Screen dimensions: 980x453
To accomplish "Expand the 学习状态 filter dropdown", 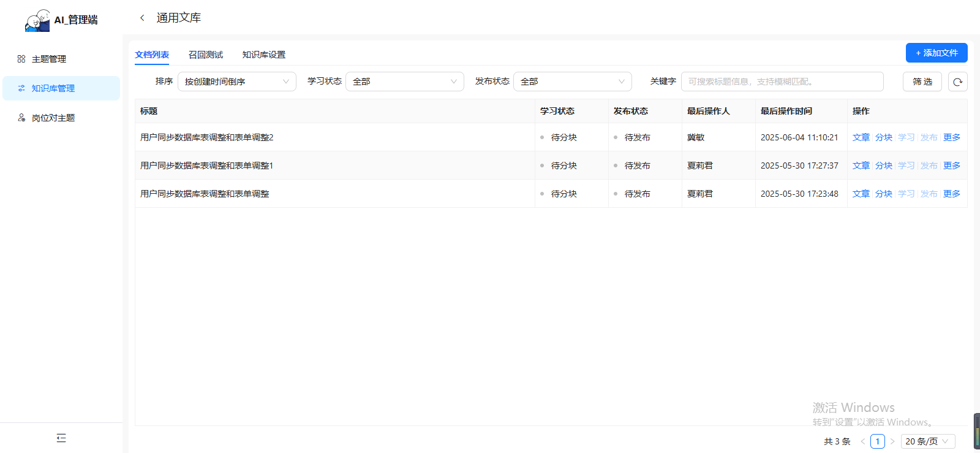I will pos(404,82).
